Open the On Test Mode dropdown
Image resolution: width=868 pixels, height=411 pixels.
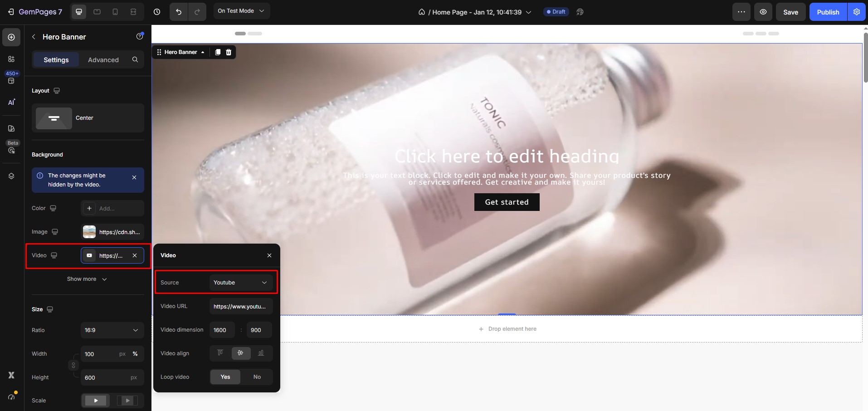241,11
